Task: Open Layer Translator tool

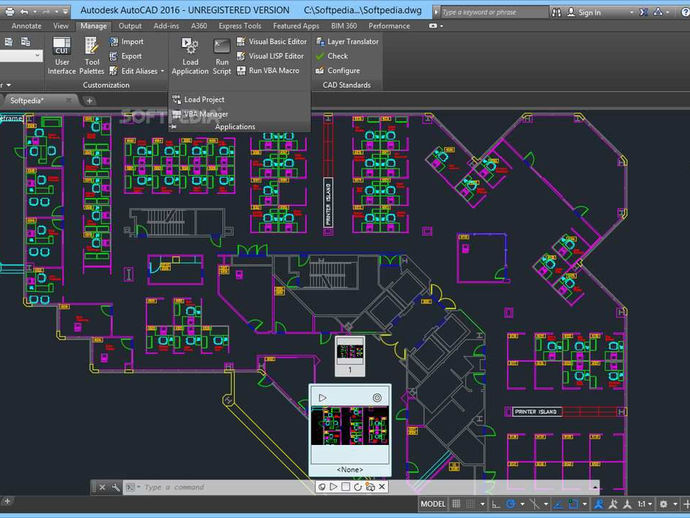Action: pos(347,41)
